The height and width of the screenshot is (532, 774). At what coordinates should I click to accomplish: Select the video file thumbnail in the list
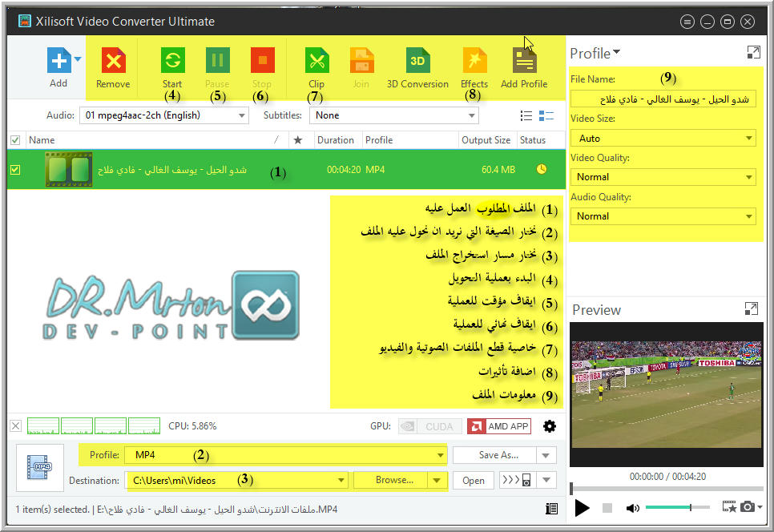pyautogui.click(x=69, y=169)
